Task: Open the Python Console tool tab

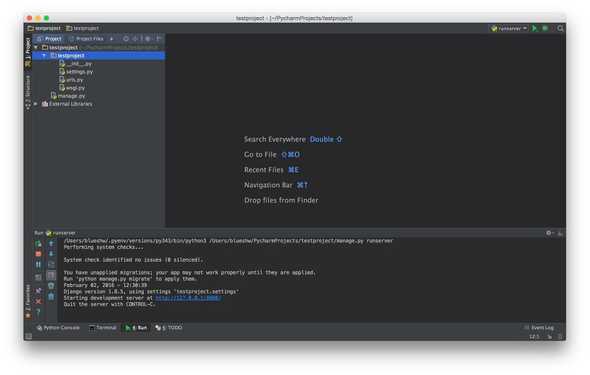Action: [x=58, y=328]
